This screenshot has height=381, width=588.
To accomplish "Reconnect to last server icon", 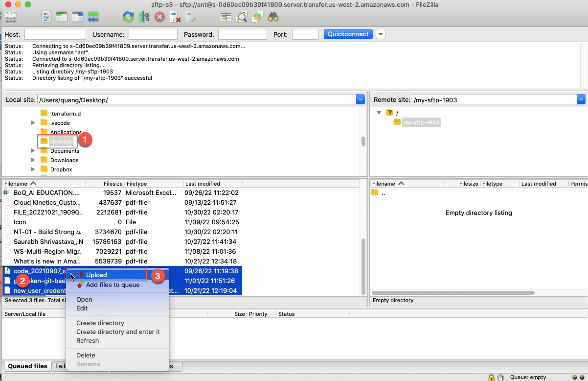I will [191, 17].
